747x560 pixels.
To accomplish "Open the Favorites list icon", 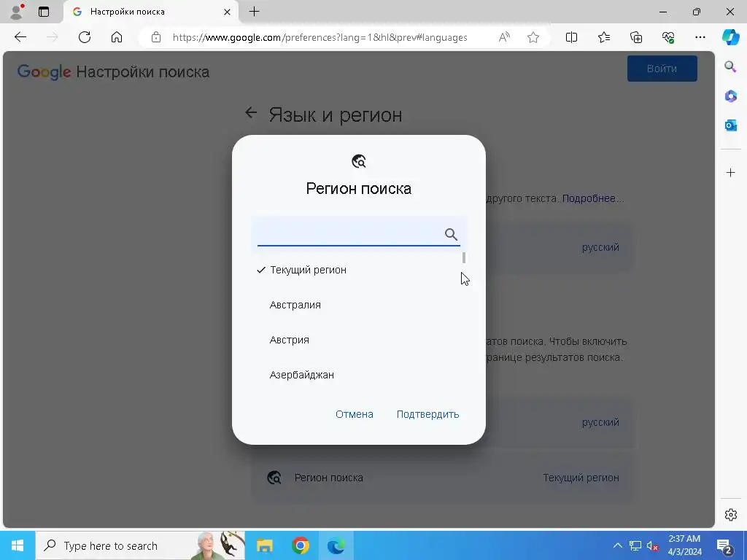I will point(603,37).
